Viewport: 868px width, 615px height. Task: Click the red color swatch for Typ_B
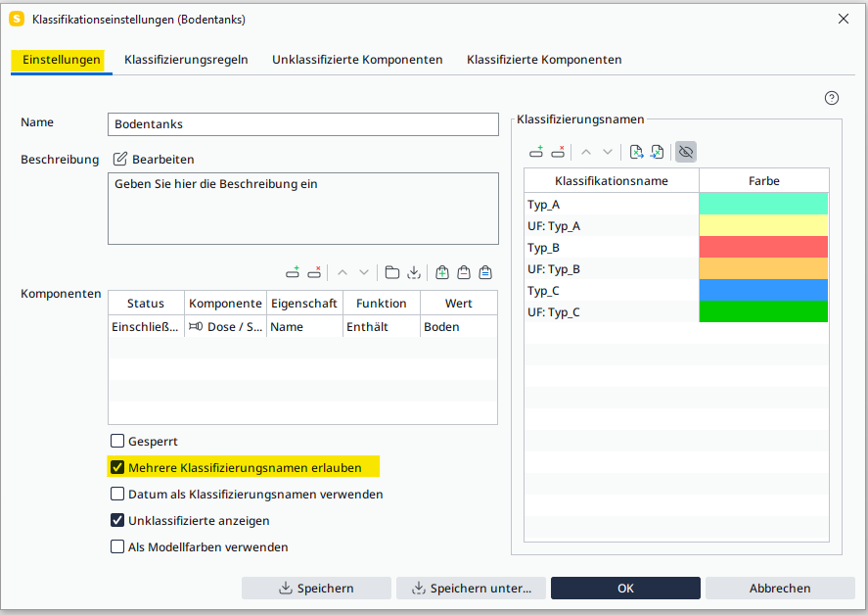[763, 248]
